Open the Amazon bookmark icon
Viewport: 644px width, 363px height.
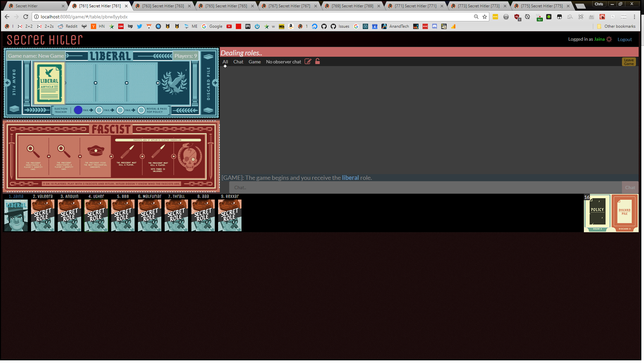[x=291, y=26]
